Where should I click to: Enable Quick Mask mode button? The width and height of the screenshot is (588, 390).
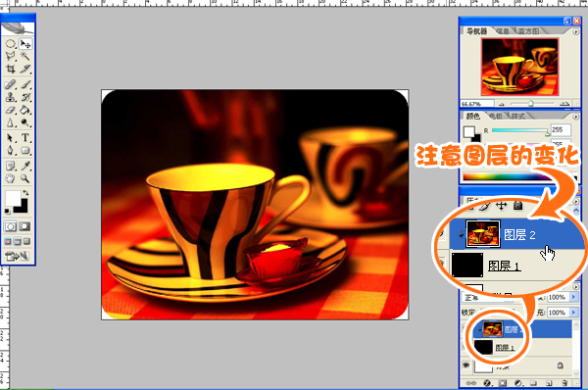24,226
